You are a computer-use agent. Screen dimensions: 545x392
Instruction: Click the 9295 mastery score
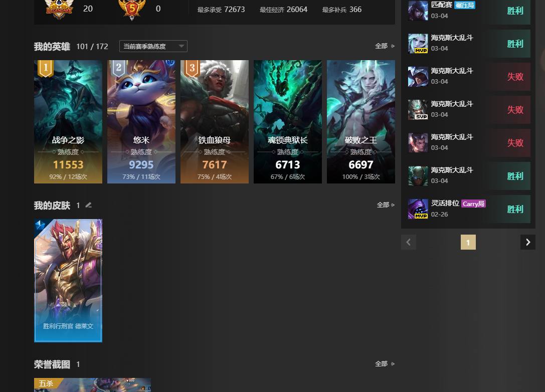(141, 165)
